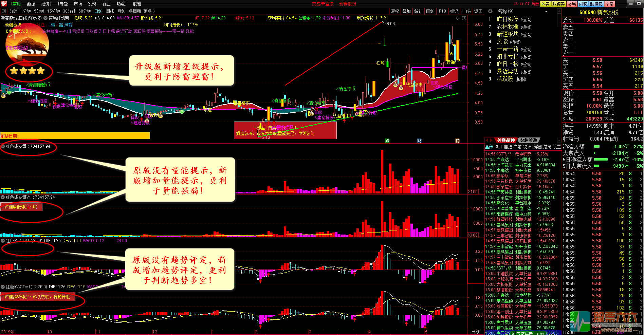The width and height of the screenshot is (644, 335).
Task: Expand the 更多 periods menu
Action: tap(149, 11)
